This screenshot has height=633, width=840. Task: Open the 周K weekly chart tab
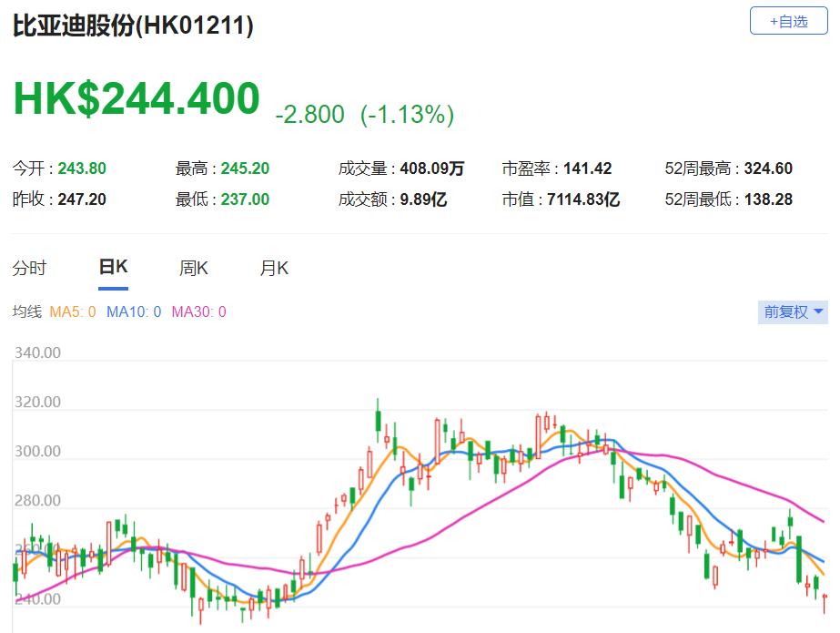pos(194,268)
